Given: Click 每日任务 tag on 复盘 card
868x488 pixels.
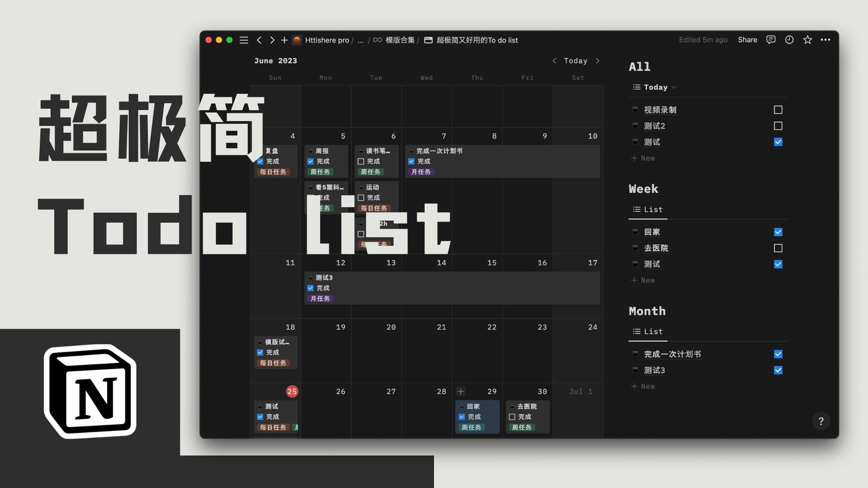Looking at the screenshot, I should (x=273, y=172).
